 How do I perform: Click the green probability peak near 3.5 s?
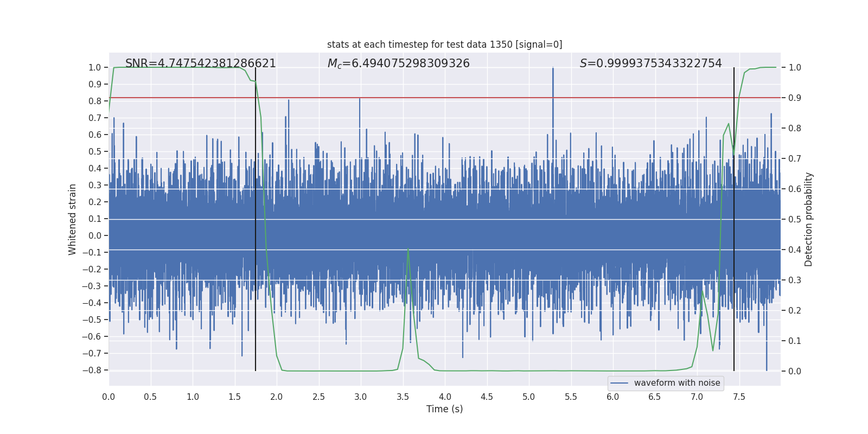tap(408, 250)
